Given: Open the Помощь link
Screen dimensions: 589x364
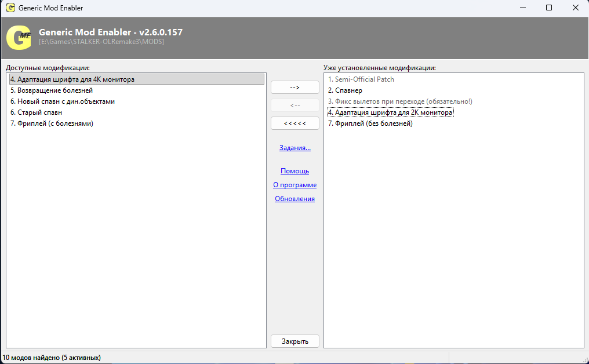Looking at the screenshot, I should click(x=294, y=171).
